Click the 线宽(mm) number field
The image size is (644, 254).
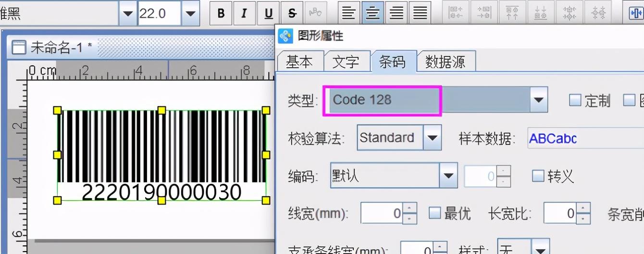point(382,213)
